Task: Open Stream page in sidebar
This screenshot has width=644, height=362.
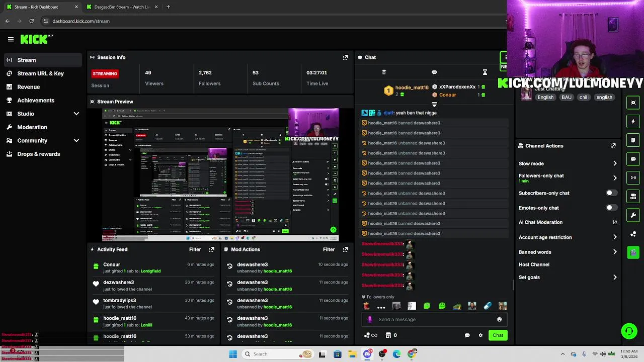Action: [x=42, y=60]
